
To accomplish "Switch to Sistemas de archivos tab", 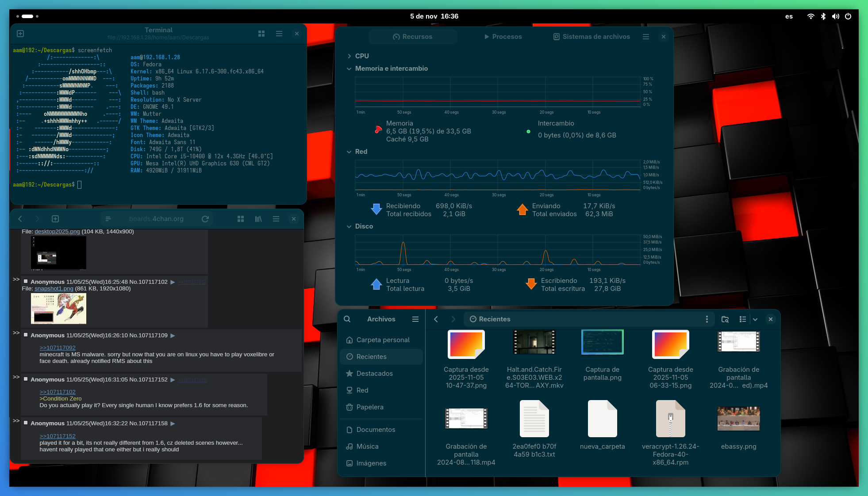I will point(591,37).
